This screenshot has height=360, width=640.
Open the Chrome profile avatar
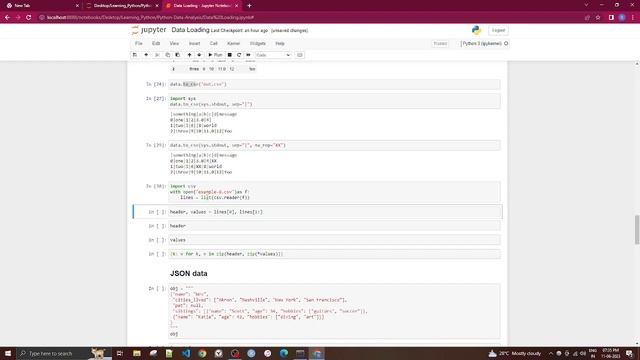pos(622,18)
